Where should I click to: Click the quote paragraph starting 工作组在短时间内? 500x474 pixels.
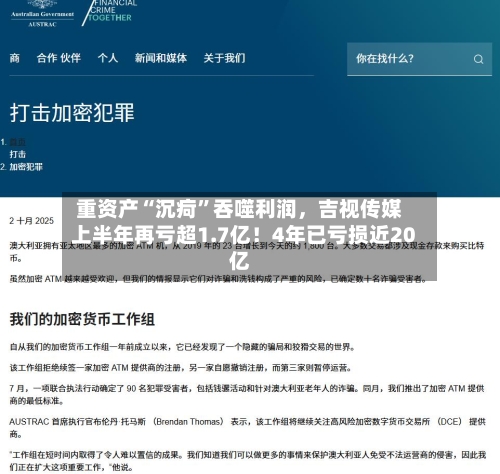point(248,461)
